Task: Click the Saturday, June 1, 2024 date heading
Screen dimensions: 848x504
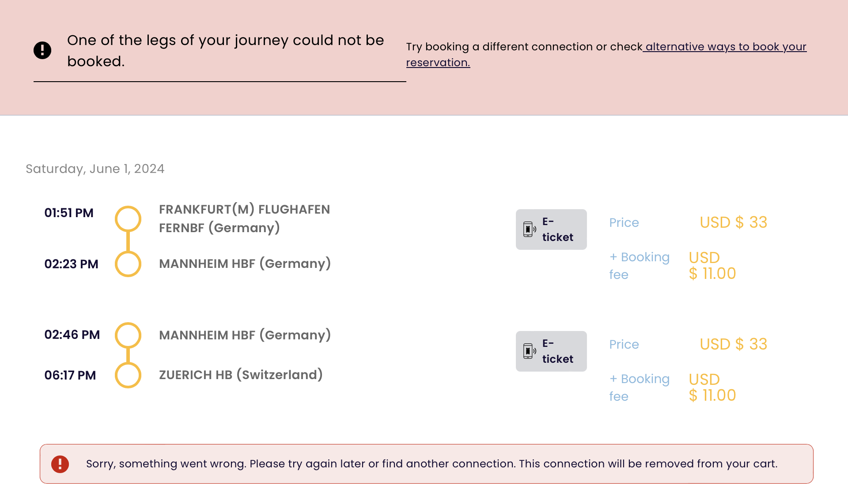Action: point(95,169)
